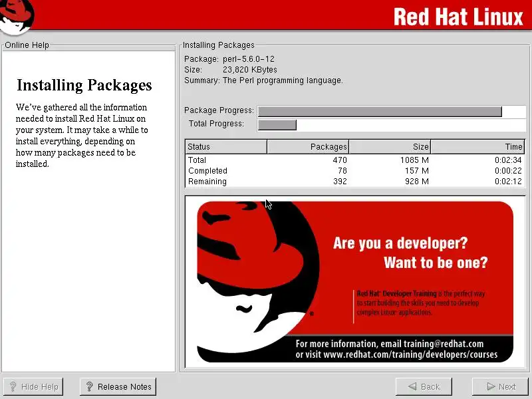
Task: Click the Hide Help button
Action: click(x=33, y=386)
